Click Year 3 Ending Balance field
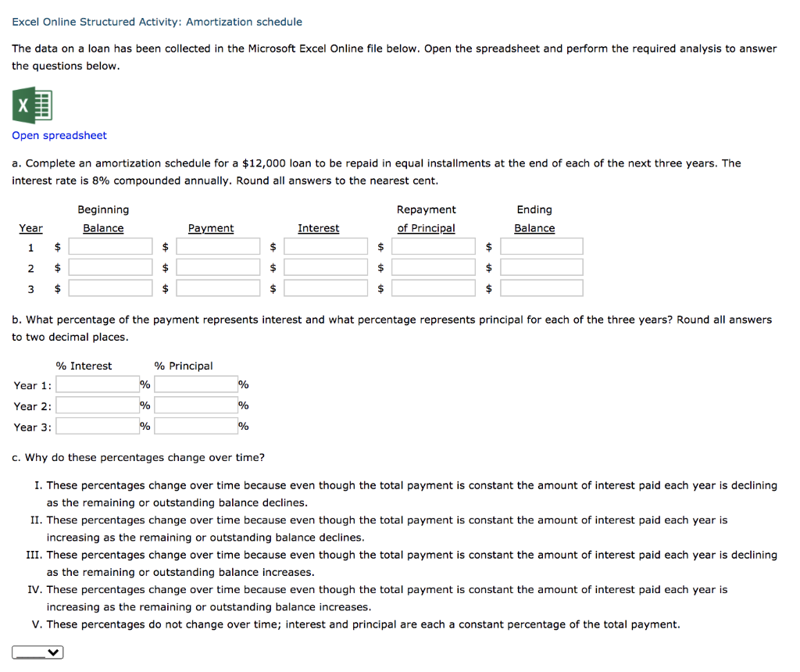 [x=541, y=288]
